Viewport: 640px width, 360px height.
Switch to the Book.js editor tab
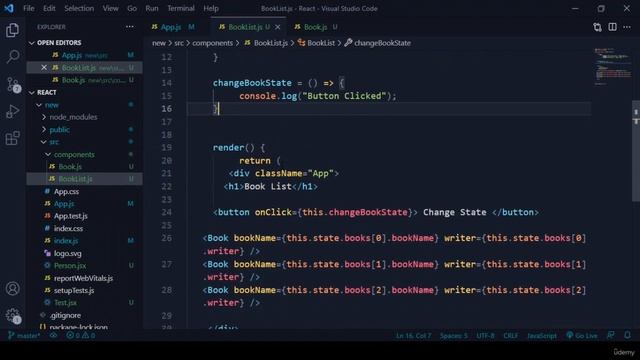point(316,27)
